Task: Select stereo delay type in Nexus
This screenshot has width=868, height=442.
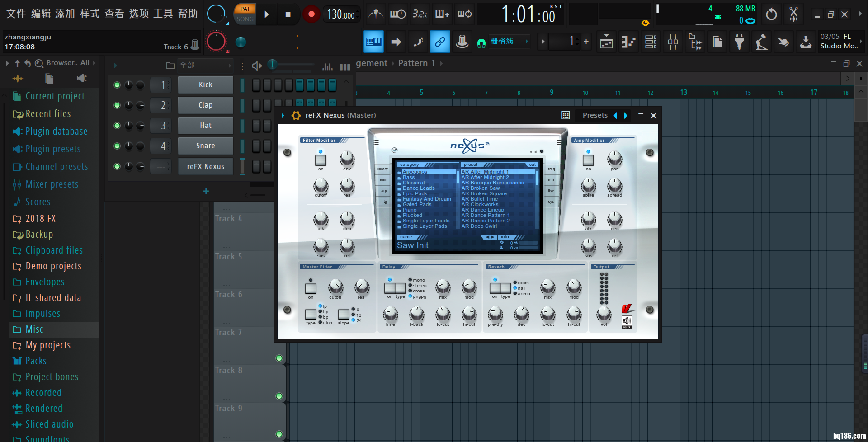Action: pyautogui.click(x=410, y=285)
